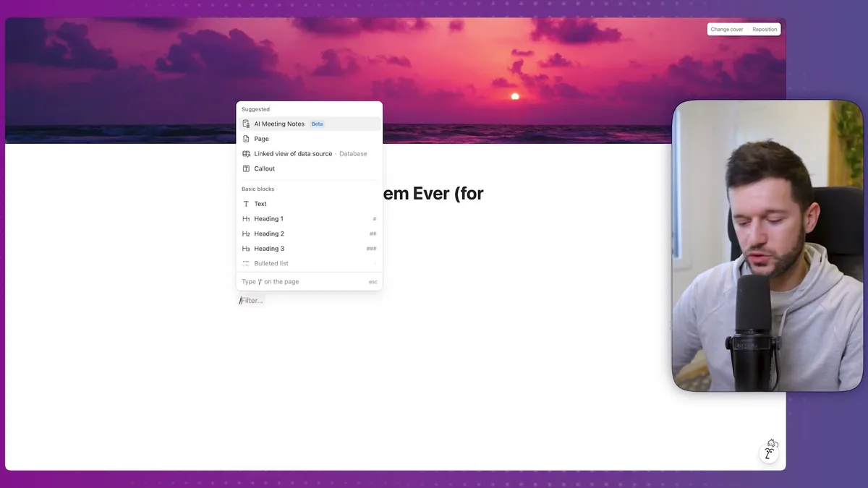868x488 pixels.
Task: Click the Text block 'T' icon
Action: pyautogui.click(x=246, y=204)
